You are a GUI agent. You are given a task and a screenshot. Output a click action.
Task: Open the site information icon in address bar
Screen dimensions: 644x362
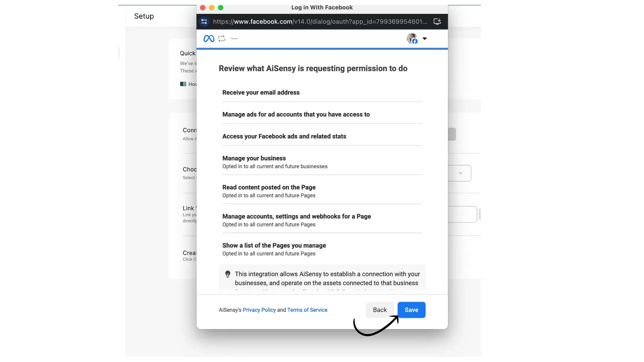pyautogui.click(x=204, y=22)
